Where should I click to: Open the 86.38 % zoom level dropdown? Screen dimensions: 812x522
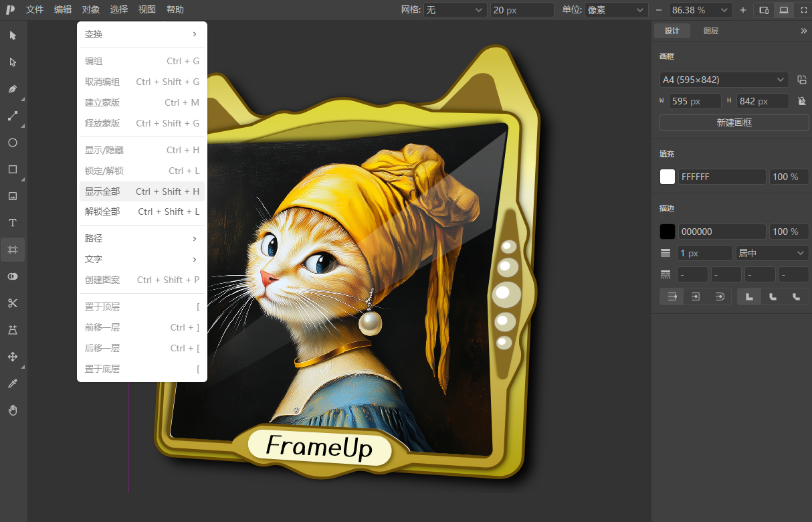pos(700,10)
